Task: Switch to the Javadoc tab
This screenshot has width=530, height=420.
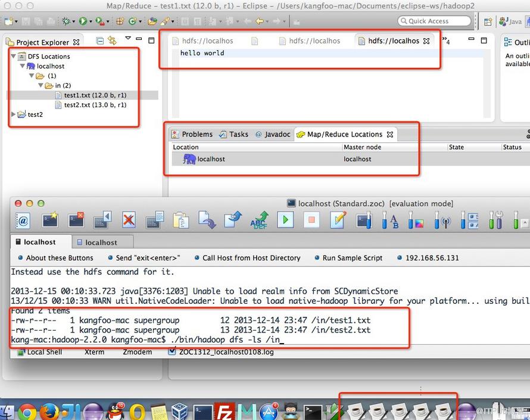Action: click(x=273, y=134)
